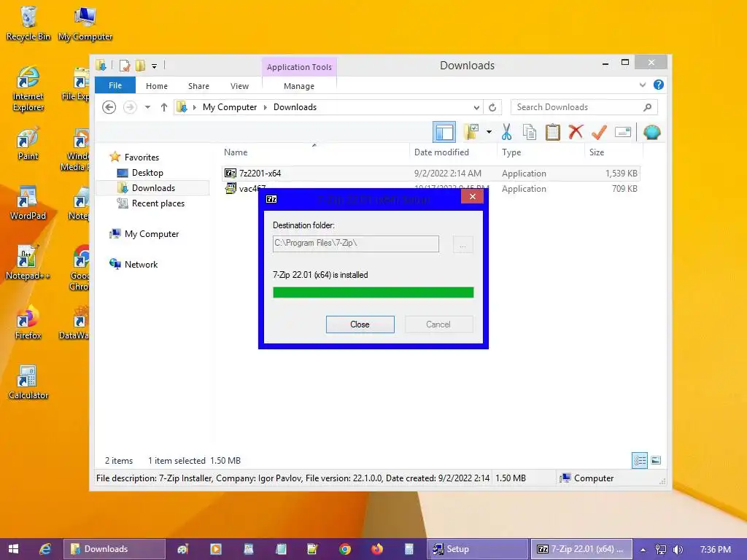
Task: Switch to details view in status bar
Action: tap(639, 460)
